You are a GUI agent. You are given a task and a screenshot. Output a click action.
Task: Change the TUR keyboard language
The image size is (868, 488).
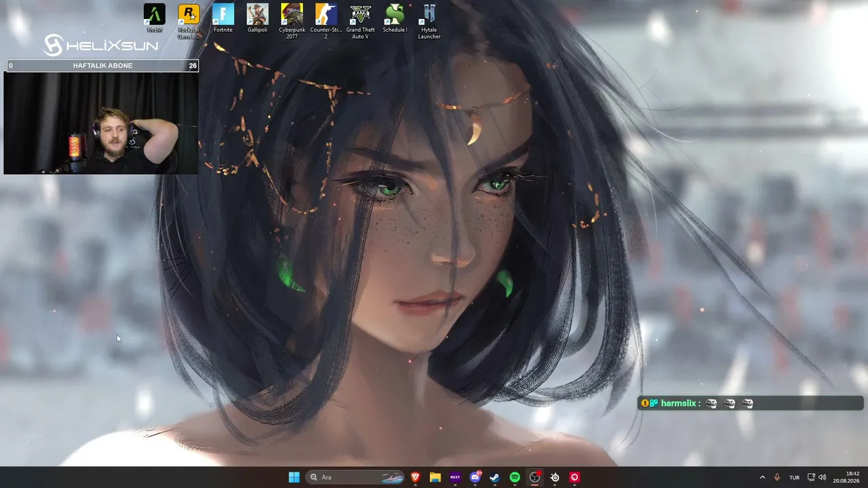click(x=794, y=477)
